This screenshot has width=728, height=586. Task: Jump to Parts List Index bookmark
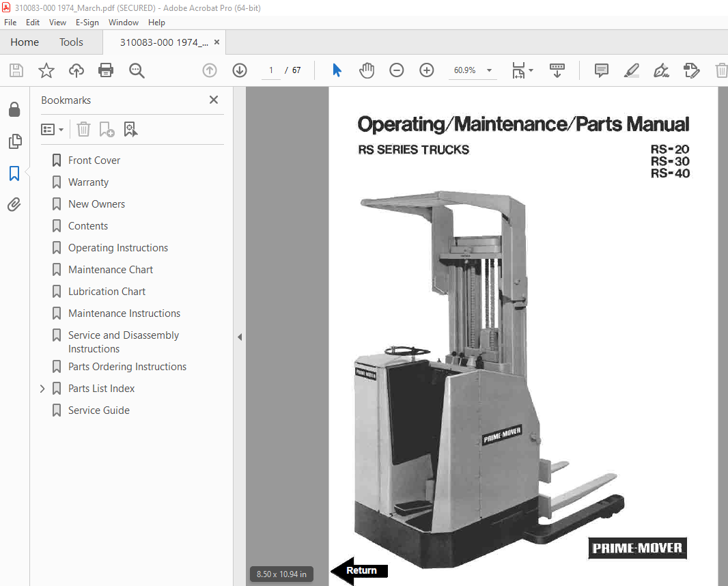click(101, 388)
